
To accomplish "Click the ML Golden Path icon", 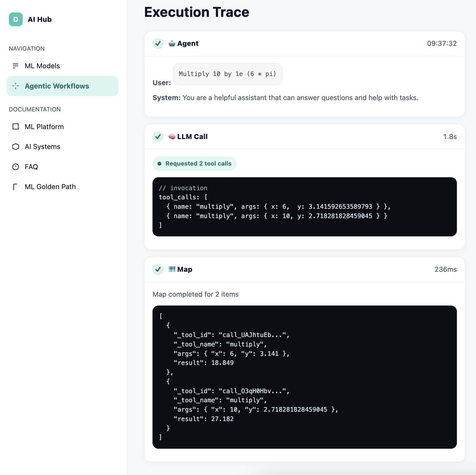I will [x=15, y=187].
